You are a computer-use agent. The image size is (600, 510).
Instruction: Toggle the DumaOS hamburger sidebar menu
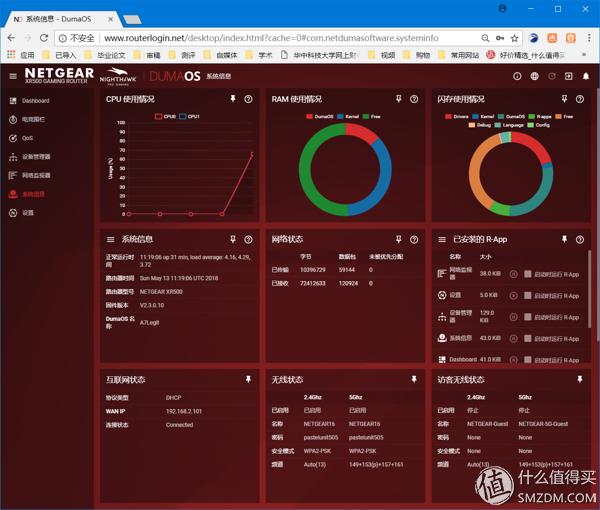(x=13, y=76)
